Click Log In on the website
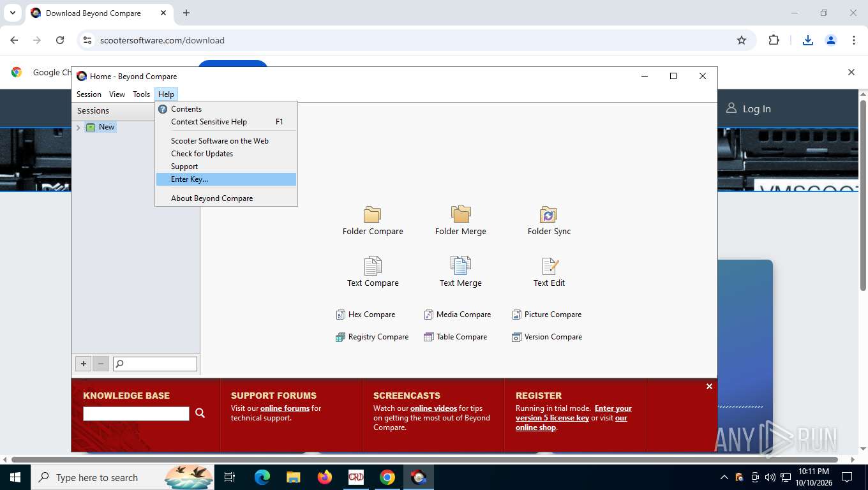This screenshot has height=490, width=868. (x=749, y=109)
